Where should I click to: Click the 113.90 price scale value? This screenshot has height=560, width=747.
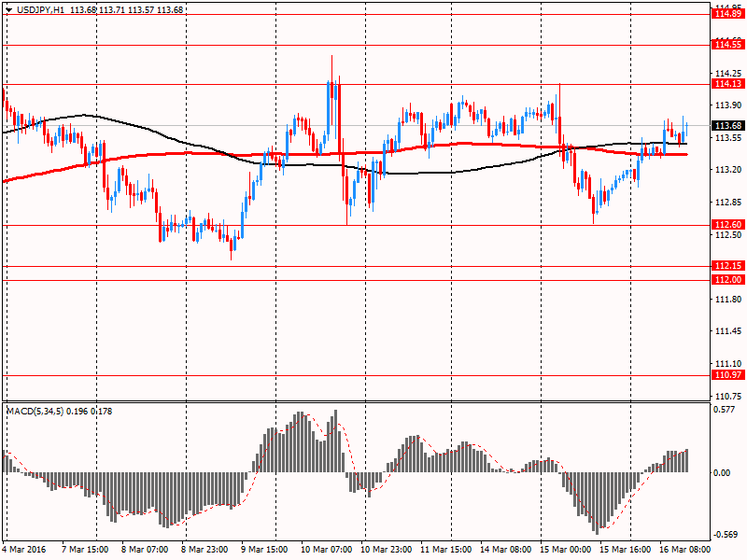click(726, 105)
